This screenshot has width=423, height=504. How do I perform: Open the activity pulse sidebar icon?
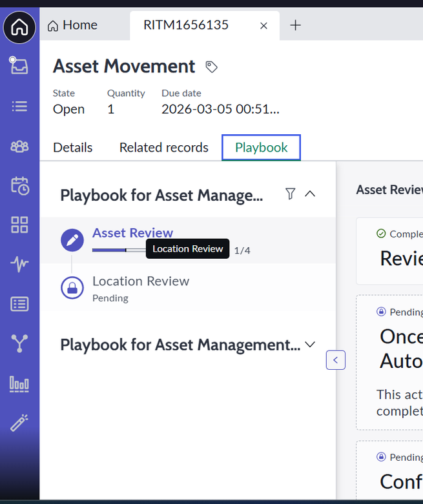(19, 265)
